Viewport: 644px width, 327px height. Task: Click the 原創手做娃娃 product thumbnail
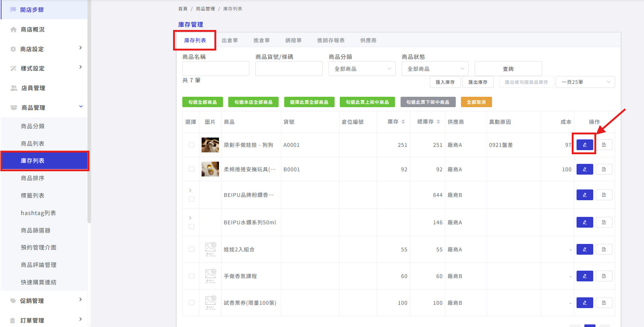210,145
